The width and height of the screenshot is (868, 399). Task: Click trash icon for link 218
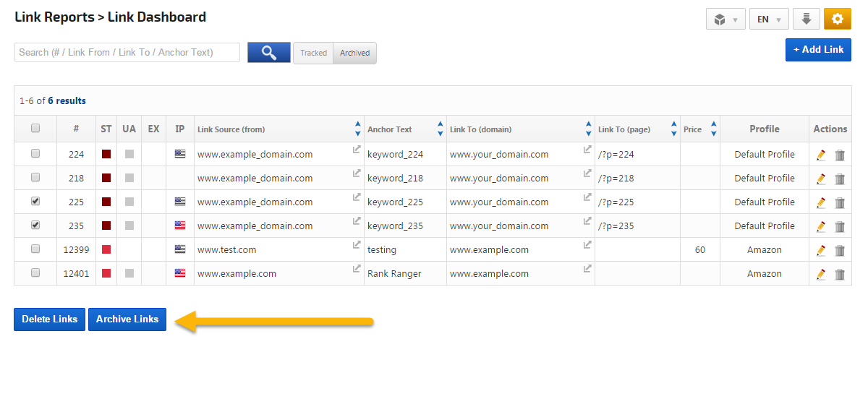point(840,179)
